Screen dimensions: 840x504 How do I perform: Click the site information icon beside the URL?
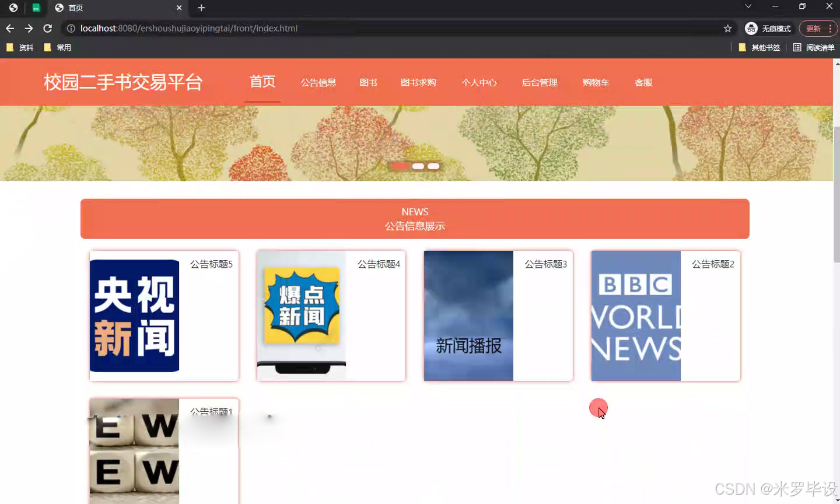coord(71,28)
